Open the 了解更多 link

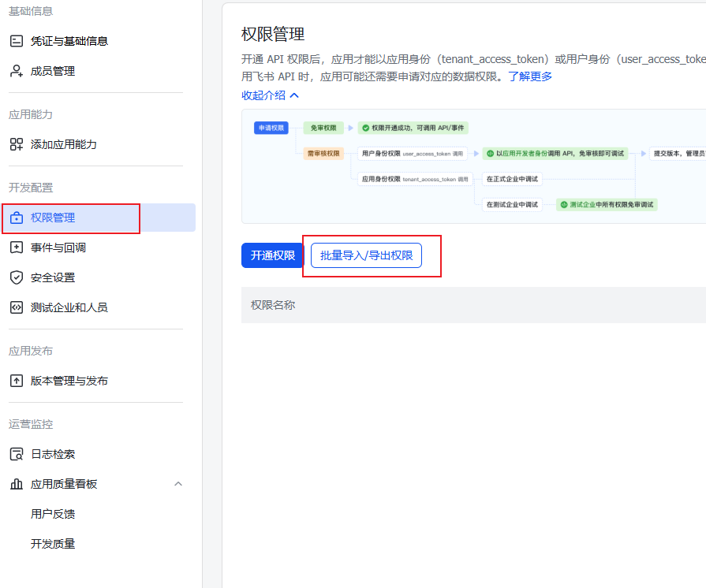pyautogui.click(x=530, y=76)
